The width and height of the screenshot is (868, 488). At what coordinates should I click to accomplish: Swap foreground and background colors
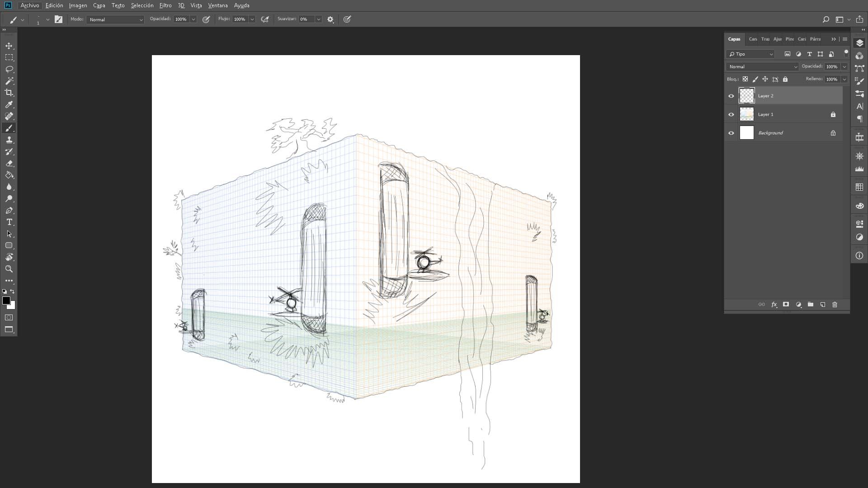tap(12, 291)
